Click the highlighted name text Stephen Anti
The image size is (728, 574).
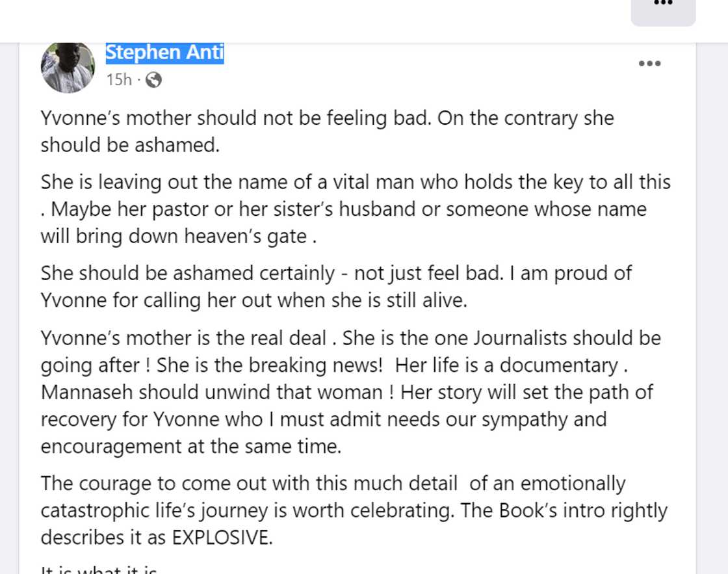164,52
